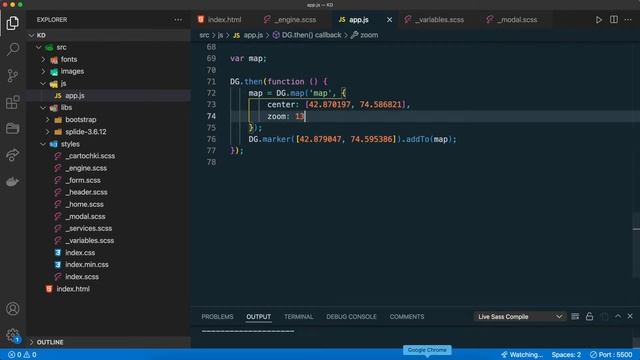Open _cartochki.scss file

[x=109, y=156]
